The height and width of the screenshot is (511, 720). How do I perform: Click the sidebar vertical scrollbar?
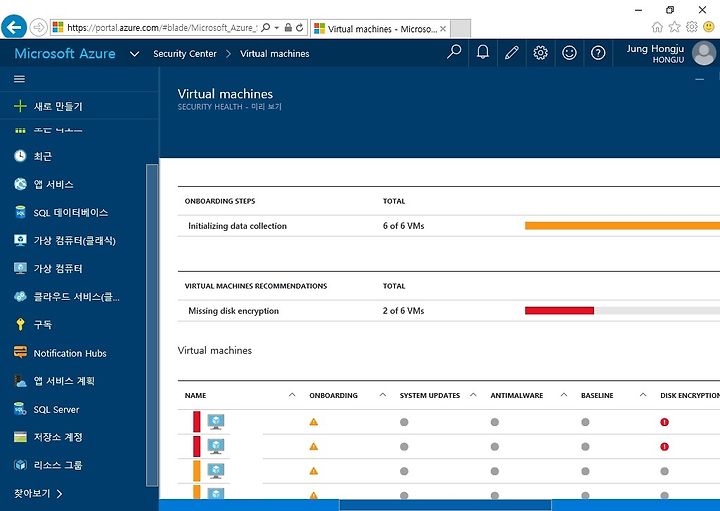152,325
